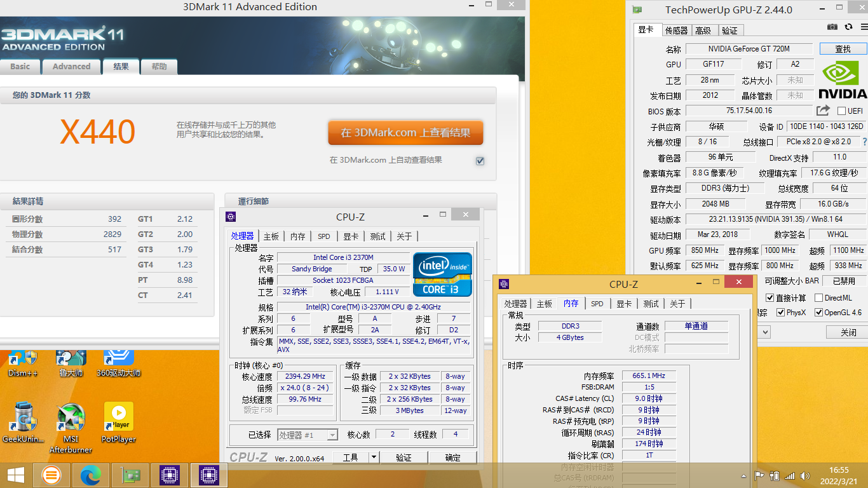Screen dimensions: 868x488
Task: Open the 工具 dropdown arrow in CPU-Z
Action: (374, 457)
